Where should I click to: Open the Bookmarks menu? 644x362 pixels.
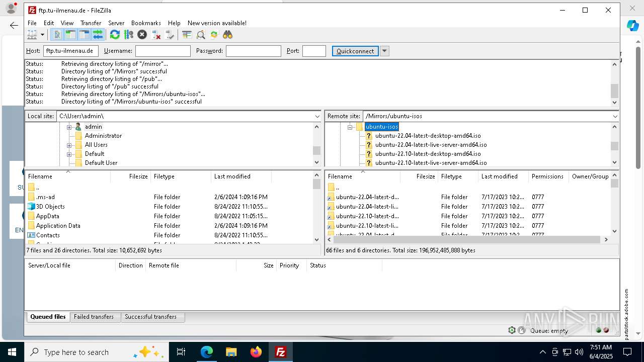[x=146, y=23]
